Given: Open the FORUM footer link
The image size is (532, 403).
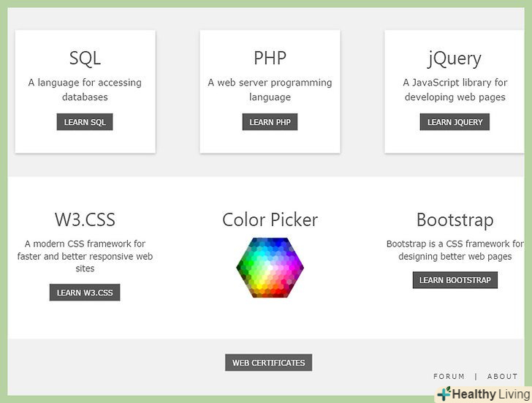Looking at the screenshot, I should click(449, 377).
